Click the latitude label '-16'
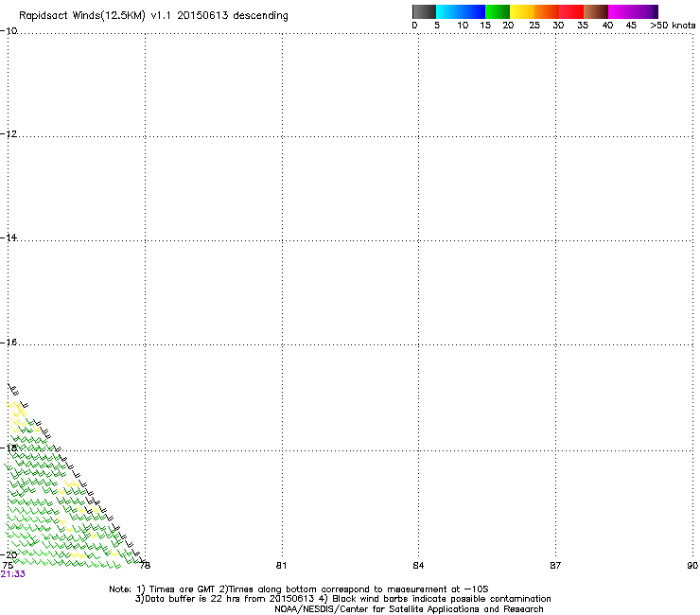 point(9,343)
